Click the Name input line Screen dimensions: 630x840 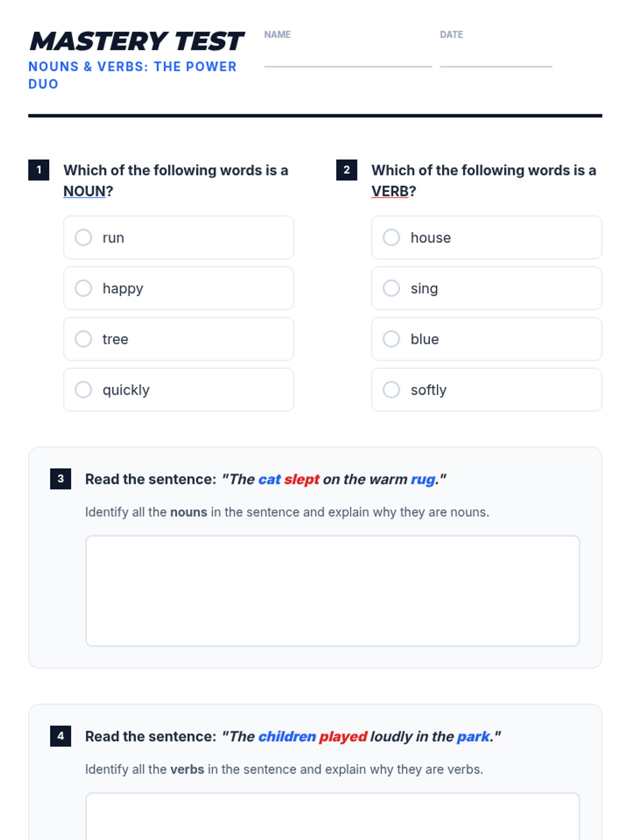(348, 58)
